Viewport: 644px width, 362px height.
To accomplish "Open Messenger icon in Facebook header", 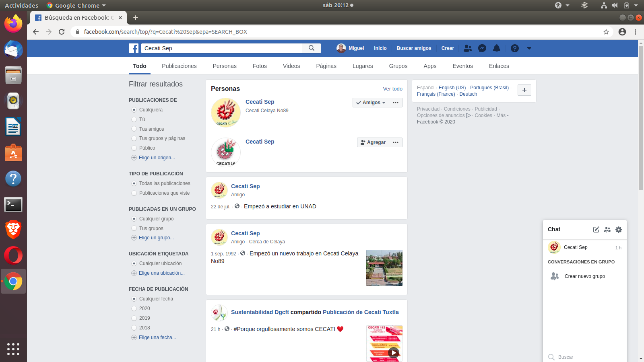I will [482, 48].
